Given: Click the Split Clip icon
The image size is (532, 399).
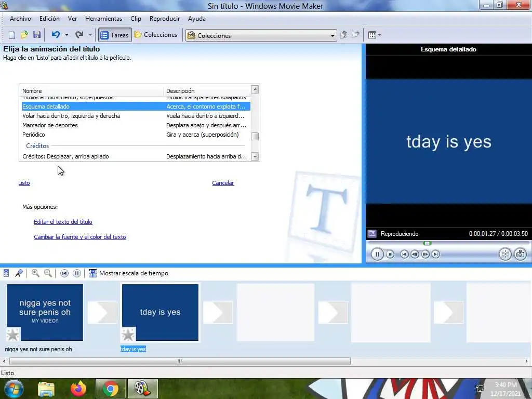Looking at the screenshot, I should [x=505, y=254].
